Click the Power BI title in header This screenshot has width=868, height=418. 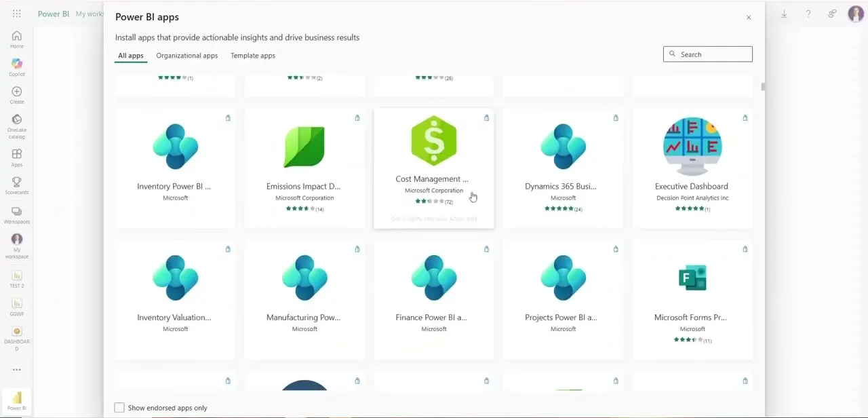pyautogui.click(x=53, y=14)
